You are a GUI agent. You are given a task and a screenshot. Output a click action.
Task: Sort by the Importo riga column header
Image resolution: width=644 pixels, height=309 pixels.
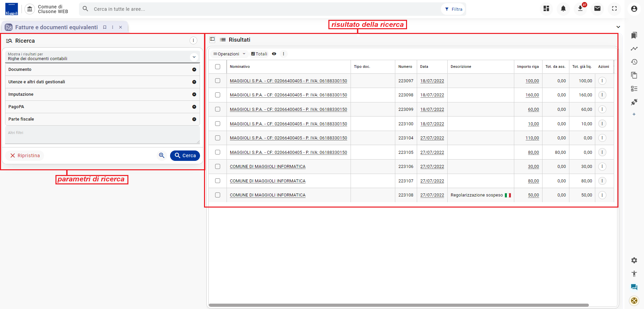528,67
